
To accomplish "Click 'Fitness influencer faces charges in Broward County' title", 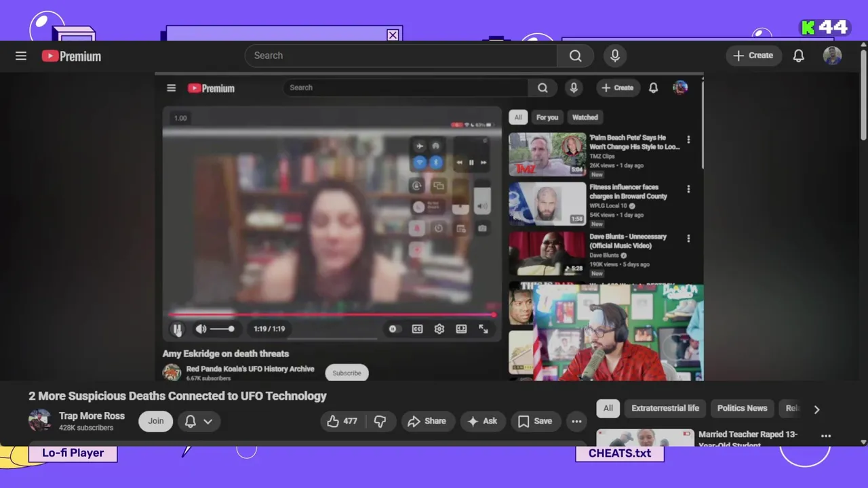I will tap(629, 192).
